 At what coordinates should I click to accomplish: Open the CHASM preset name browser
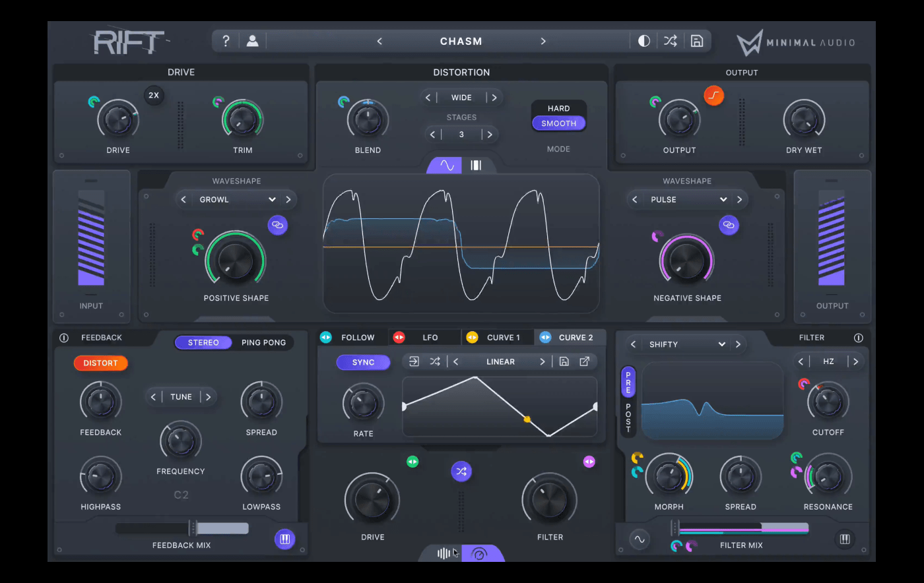461,41
